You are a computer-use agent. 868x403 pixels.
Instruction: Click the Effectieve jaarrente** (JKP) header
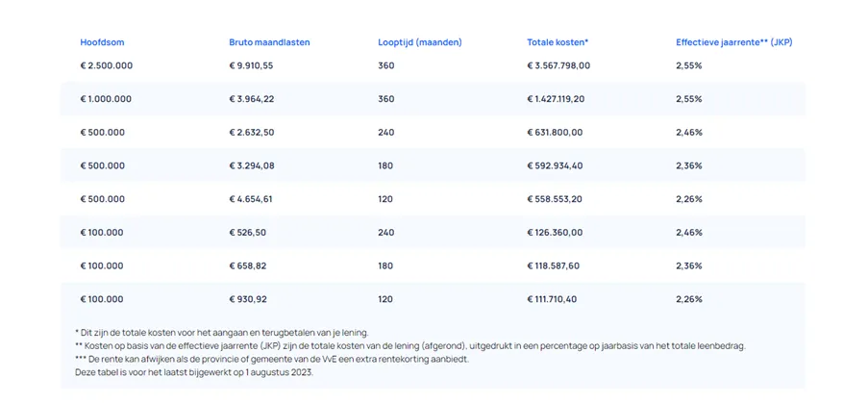tap(733, 42)
